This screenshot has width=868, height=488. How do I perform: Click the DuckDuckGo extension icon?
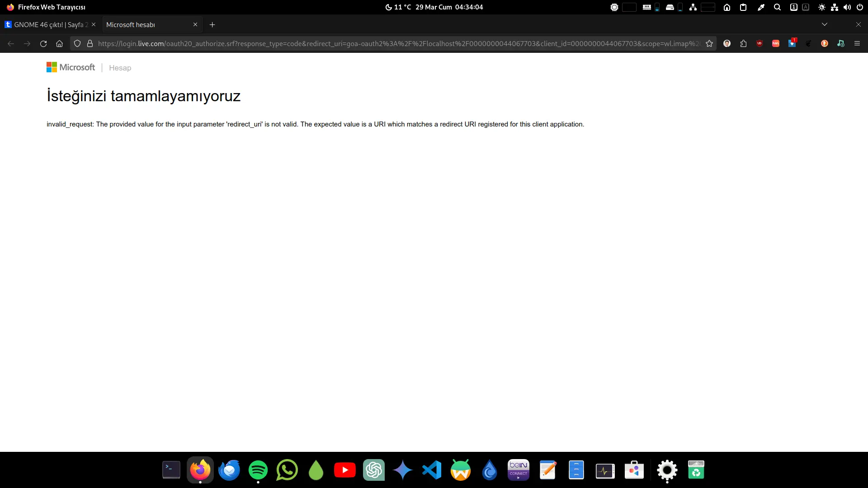(x=825, y=43)
